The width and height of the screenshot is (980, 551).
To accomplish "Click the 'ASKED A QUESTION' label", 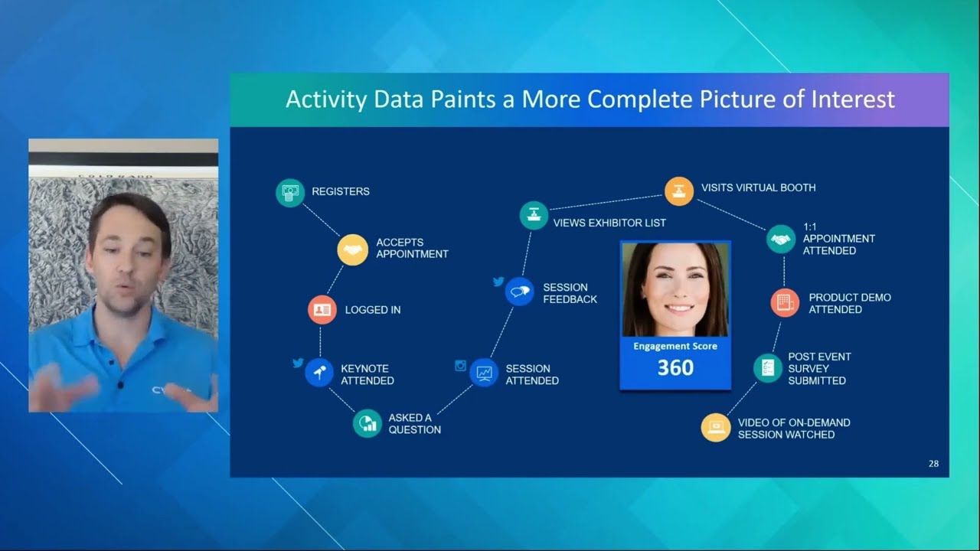I will [415, 423].
